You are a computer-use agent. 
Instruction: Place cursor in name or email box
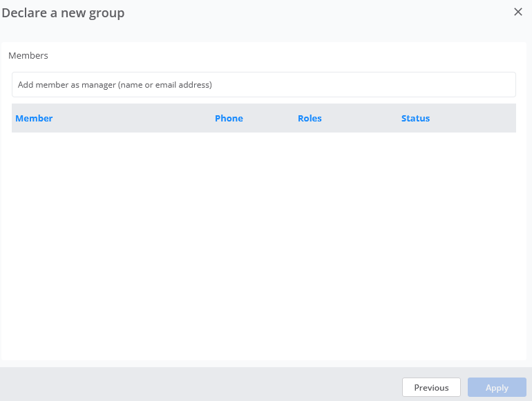pos(264,84)
